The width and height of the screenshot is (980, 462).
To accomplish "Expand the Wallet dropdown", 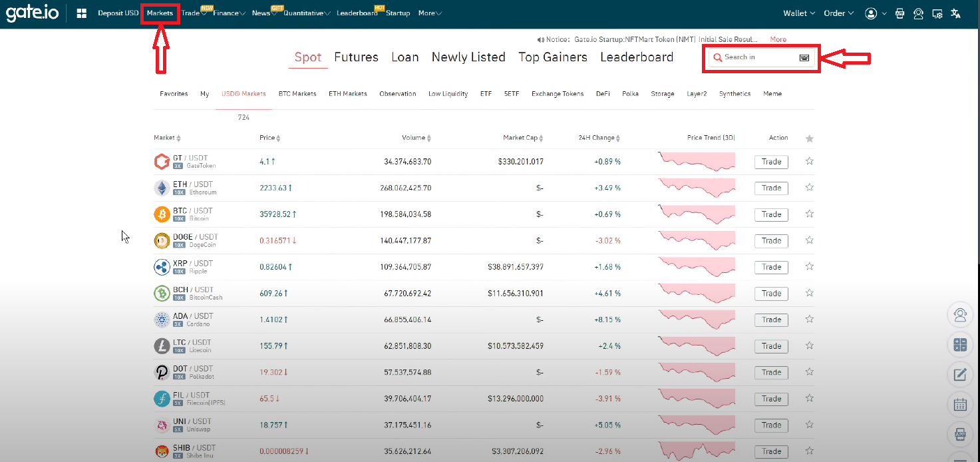I will coord(799,13).
